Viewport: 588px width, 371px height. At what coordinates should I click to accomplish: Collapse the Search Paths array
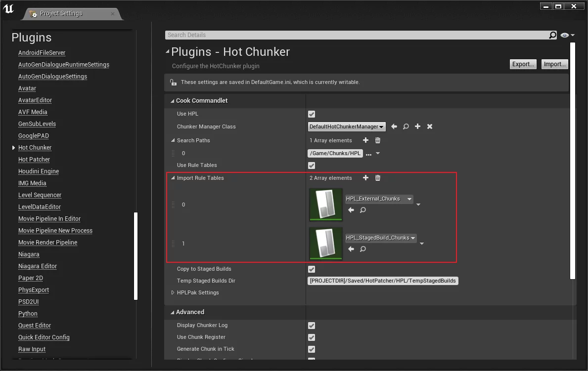point(173,140)
